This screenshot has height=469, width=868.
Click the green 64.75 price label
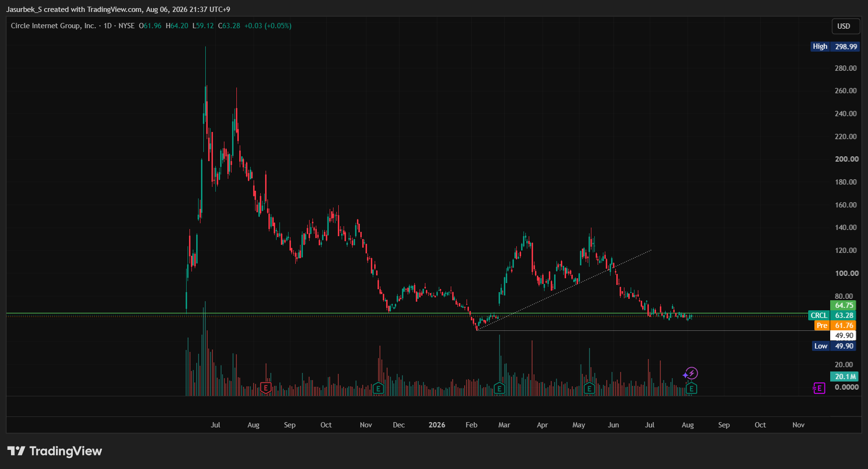[844, 305]
